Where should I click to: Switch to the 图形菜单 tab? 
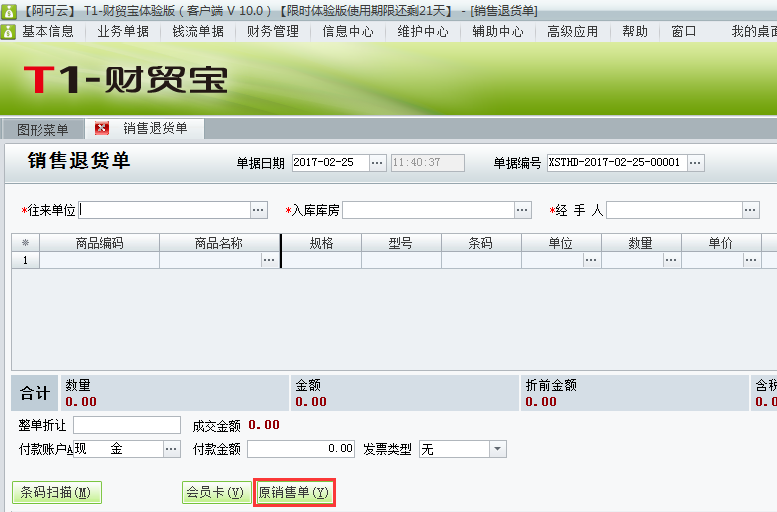click(43, 130)
